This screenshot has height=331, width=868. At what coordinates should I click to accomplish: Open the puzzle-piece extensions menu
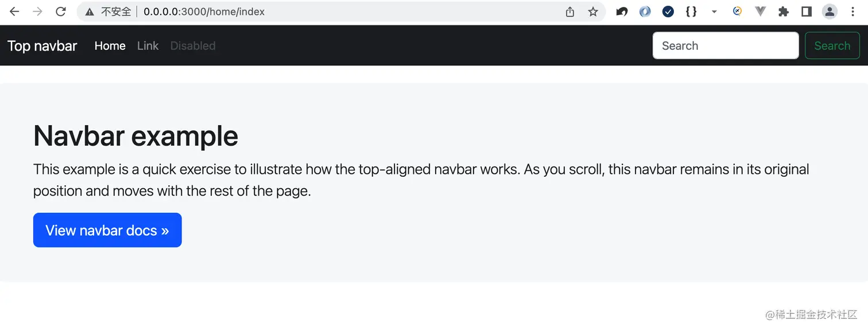point(783,11)
